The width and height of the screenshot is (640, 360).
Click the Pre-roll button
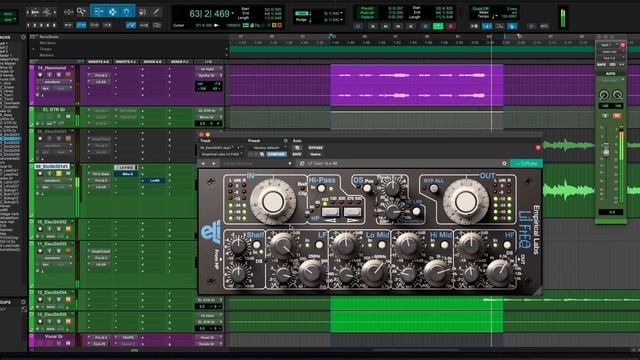367,8
